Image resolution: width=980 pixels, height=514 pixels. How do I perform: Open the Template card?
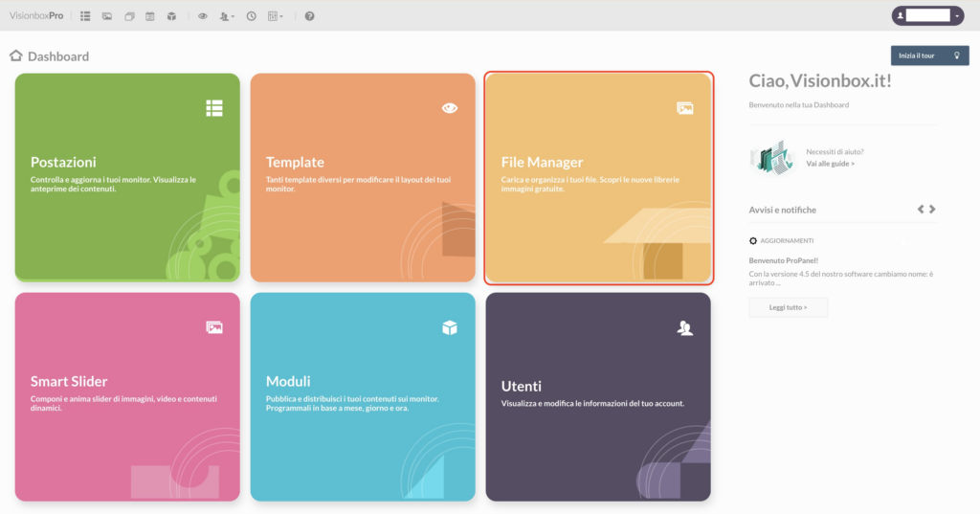pos(363,178)
